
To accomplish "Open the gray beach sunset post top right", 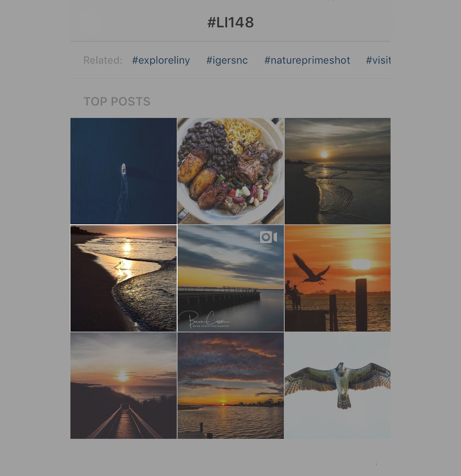I will click(338, 171).
